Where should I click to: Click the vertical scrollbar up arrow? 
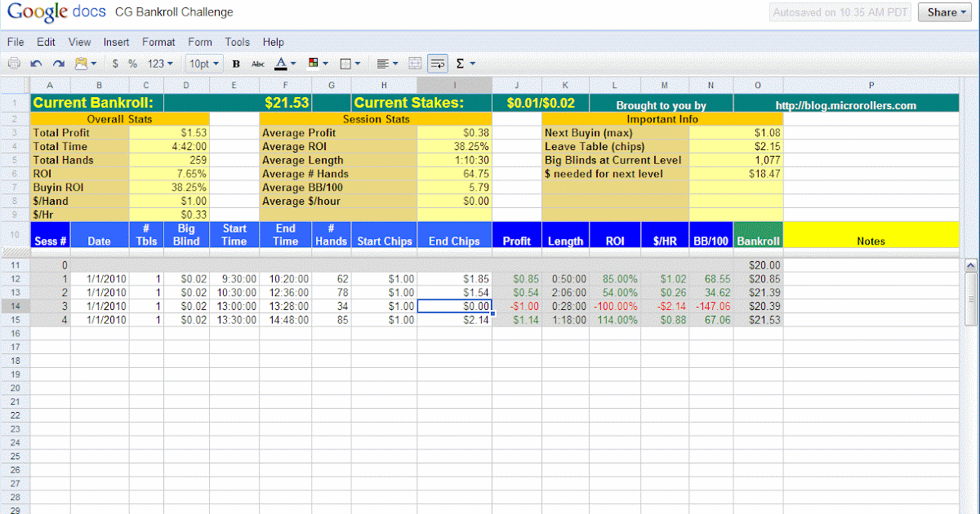click(x=971, y=265)
